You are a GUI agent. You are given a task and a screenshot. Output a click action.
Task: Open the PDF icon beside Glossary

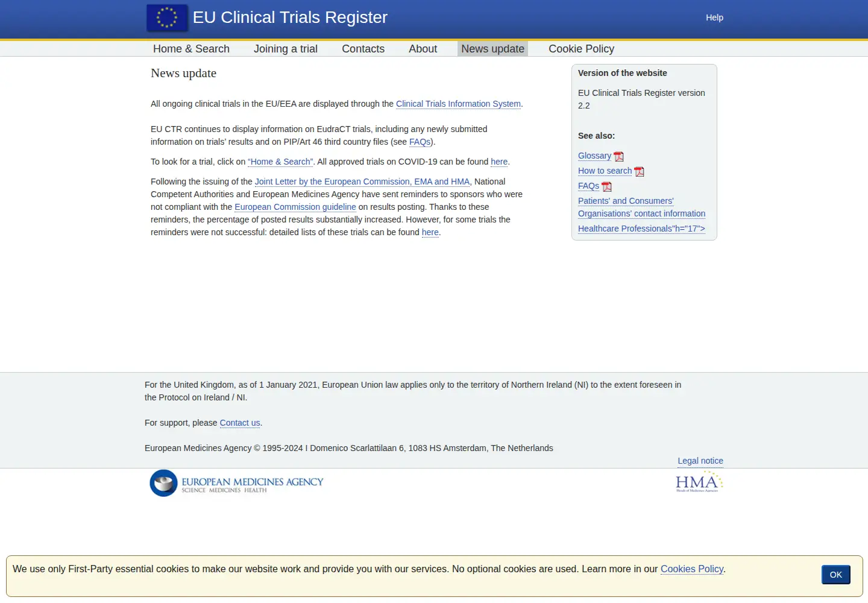(619, 157)
